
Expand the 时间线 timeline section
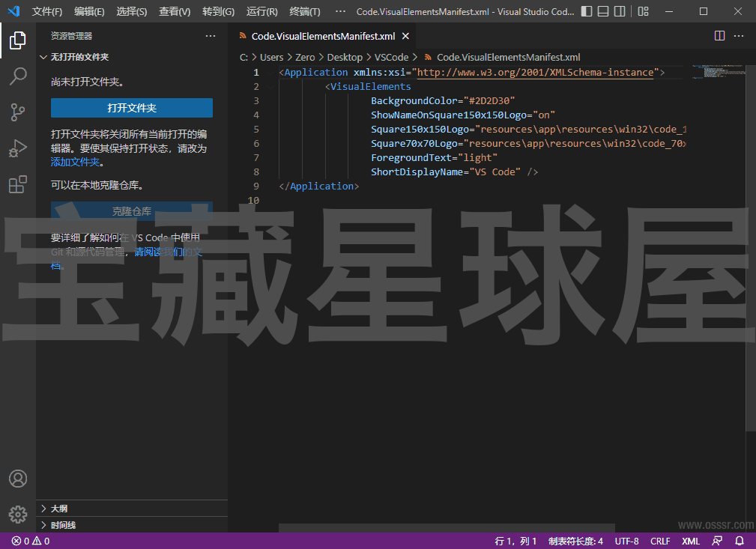[x=132, y=525]
